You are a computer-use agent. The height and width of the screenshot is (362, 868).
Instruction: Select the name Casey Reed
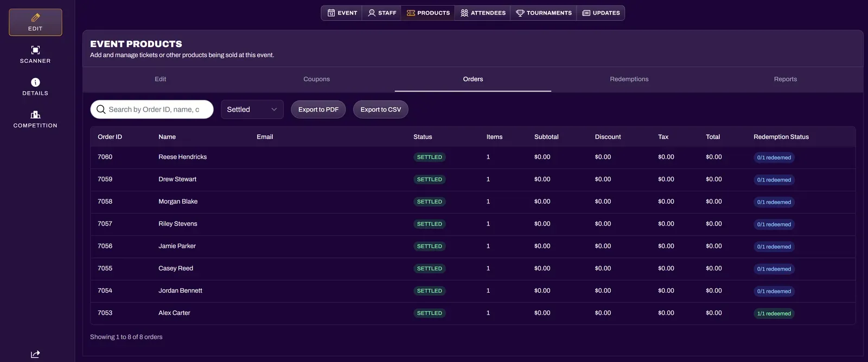click(176, 268)
